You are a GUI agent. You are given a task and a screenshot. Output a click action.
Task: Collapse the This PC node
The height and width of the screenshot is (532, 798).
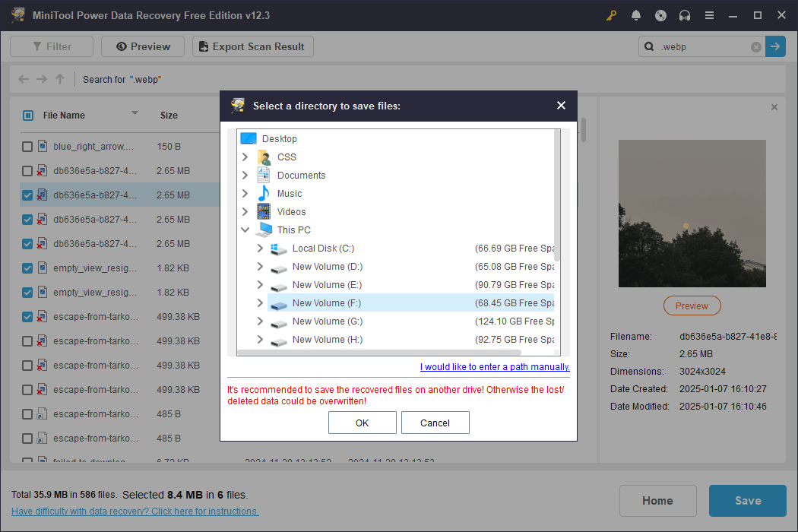[245, 230]
